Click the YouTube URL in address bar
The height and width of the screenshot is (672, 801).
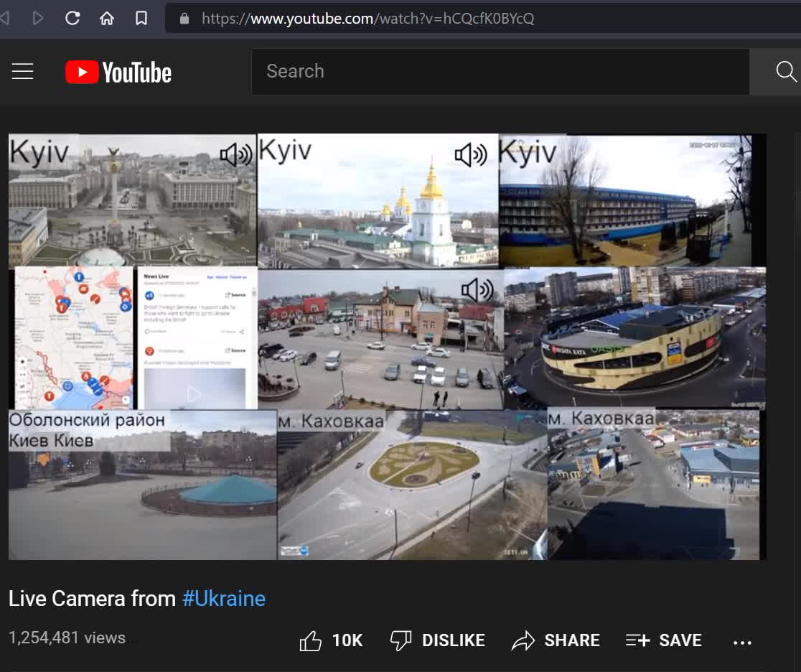(367, 19)
